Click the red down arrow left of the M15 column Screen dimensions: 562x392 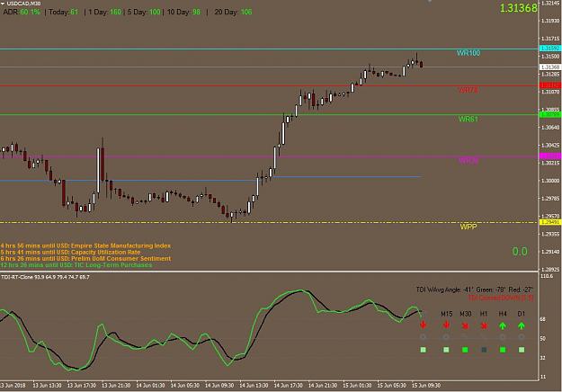(x=424, y=325)
